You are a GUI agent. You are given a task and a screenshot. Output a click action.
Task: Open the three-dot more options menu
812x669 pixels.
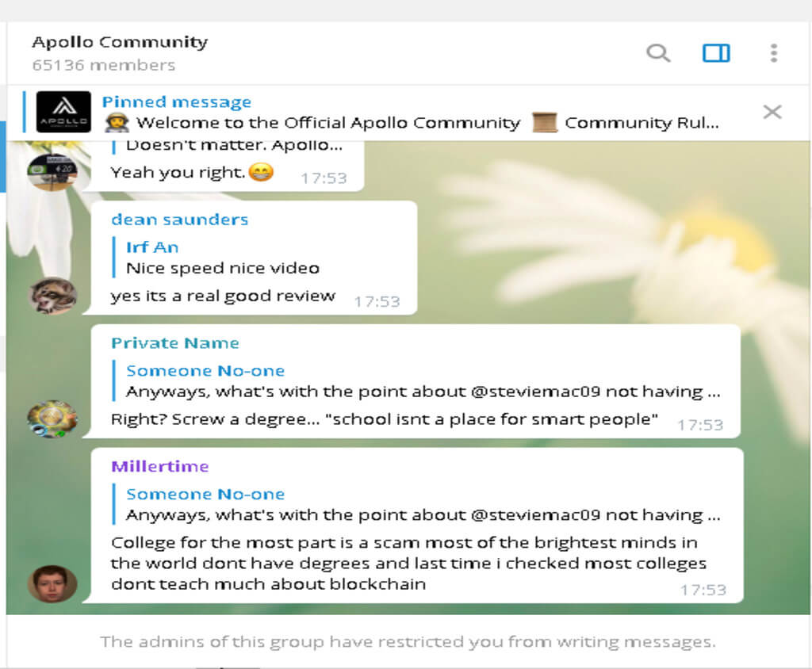tap(773, 53)
